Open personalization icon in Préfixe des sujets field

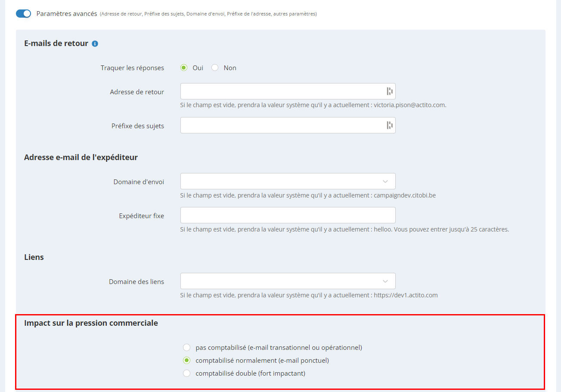pos(389,125)
